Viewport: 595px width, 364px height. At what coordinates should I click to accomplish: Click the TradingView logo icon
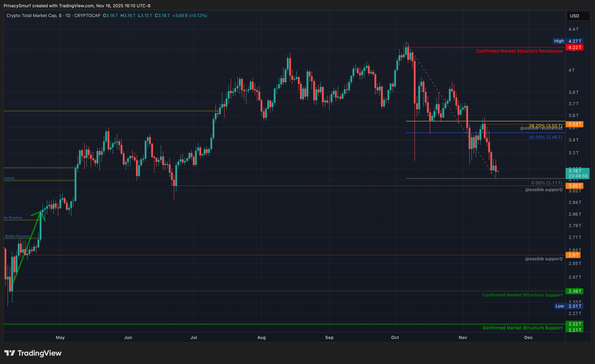[10, 353]
